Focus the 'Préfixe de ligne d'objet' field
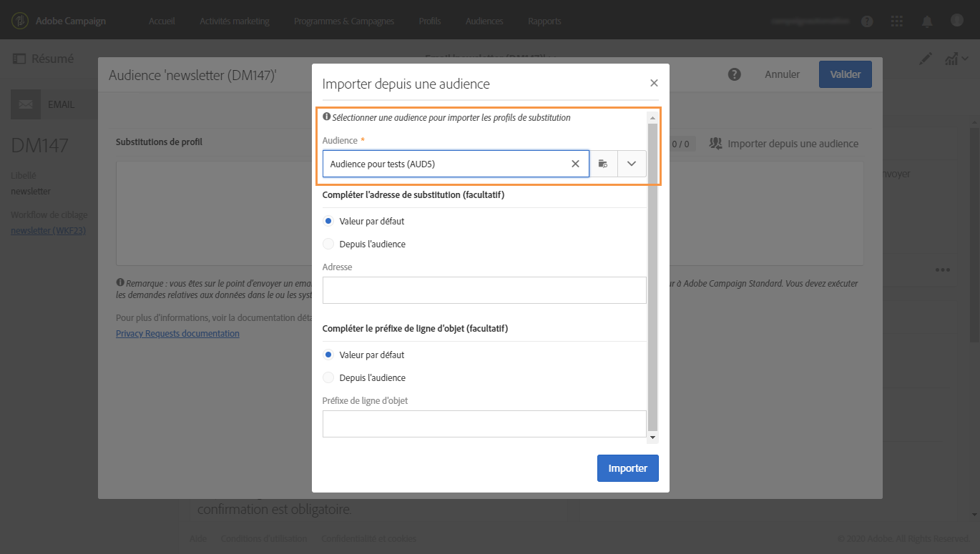 point(484,424)
